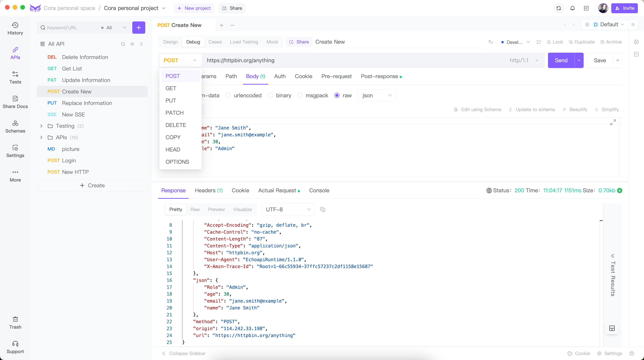Open the json raw format dropdown
644x360 pixels.
(x=377, y=95)
